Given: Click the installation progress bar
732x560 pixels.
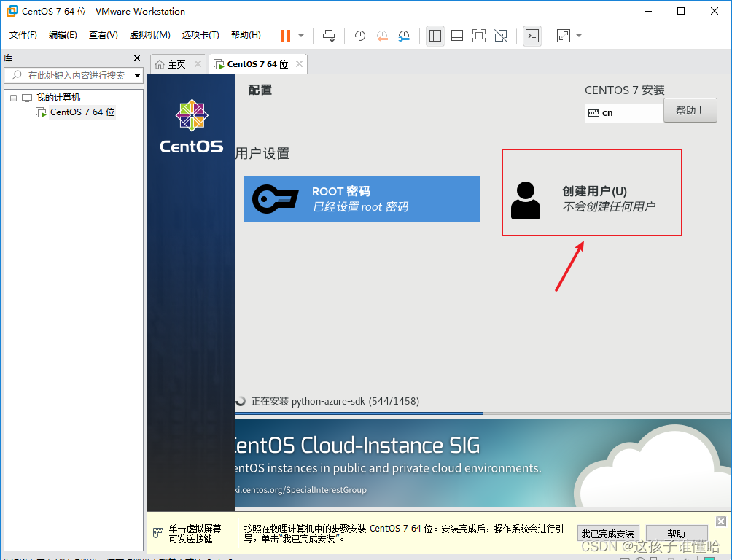Looking at the screenshot, I should coord(483,413).
